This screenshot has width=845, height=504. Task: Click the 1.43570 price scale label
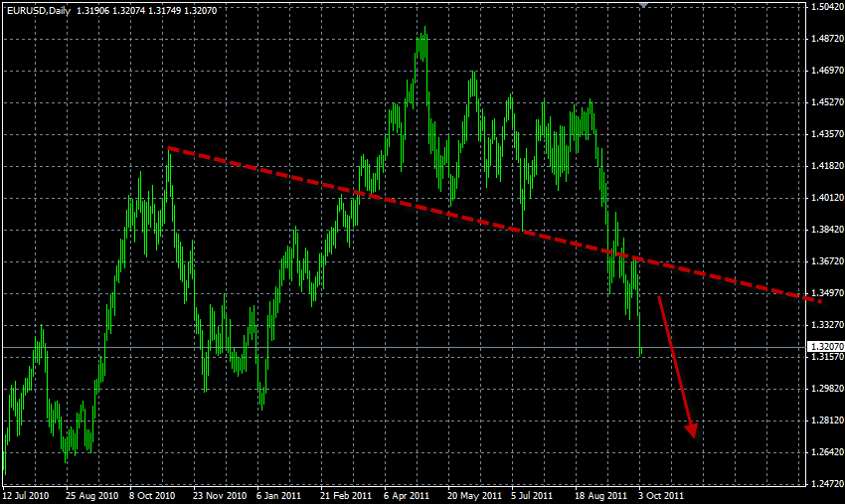pyautogui.click(x=827, y=134)
